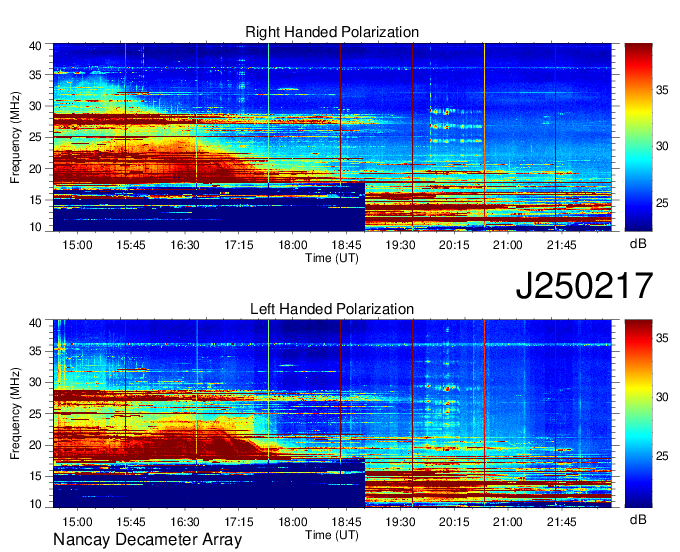Click the 15:00 tick label in the bottom plot

tap(77, 522)
